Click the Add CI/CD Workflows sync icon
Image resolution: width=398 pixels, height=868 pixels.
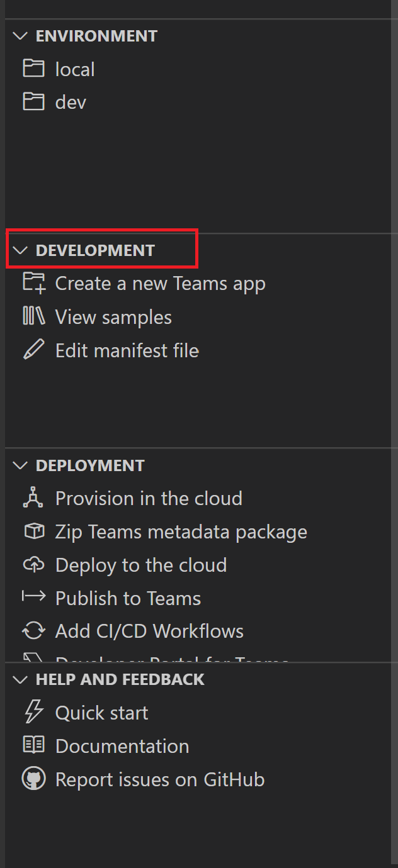[33, 630]
